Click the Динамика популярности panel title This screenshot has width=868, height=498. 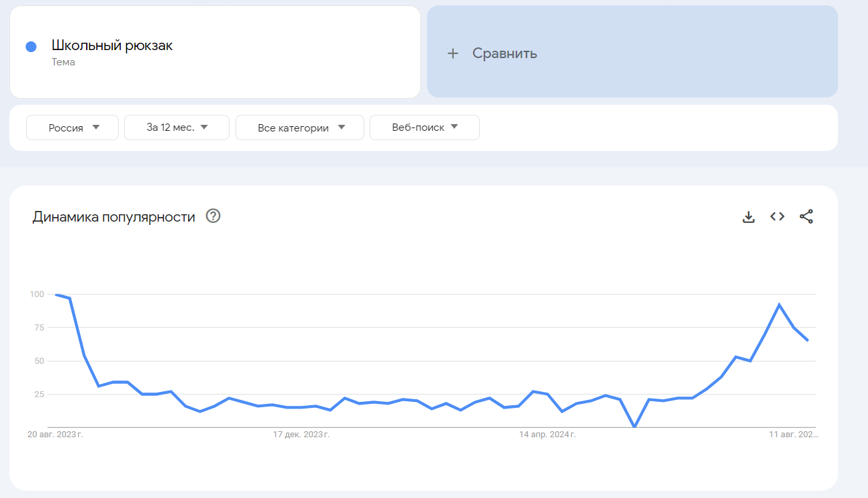click(114, 216)
